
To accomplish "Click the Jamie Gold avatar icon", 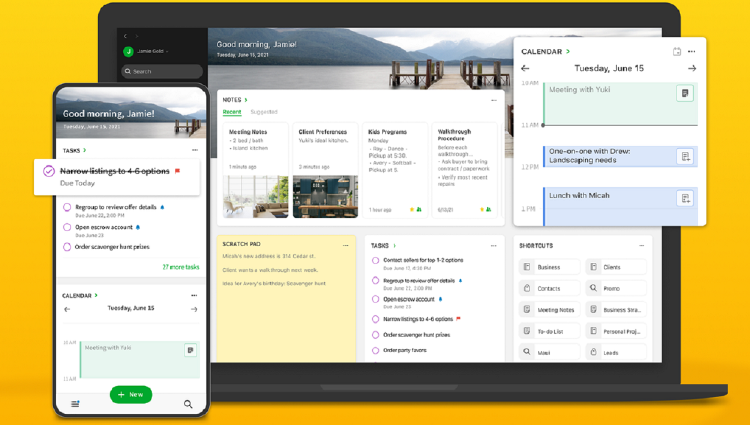I will (128, 51).
